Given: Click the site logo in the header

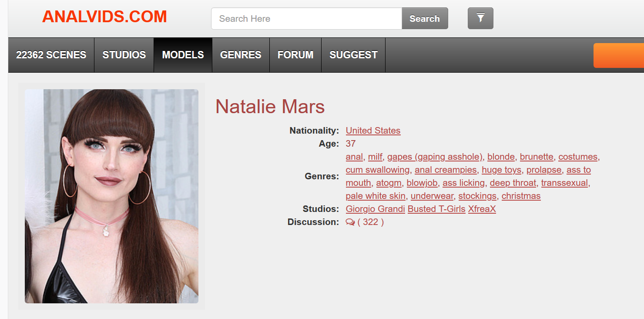Looking at the screenshot, I should [x=104, y=17].
